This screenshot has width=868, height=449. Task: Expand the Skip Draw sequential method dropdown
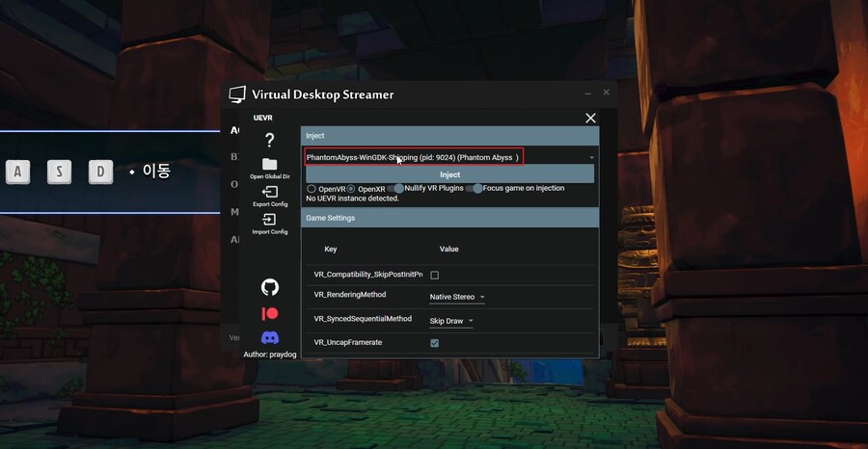click(x=451, y=320)
